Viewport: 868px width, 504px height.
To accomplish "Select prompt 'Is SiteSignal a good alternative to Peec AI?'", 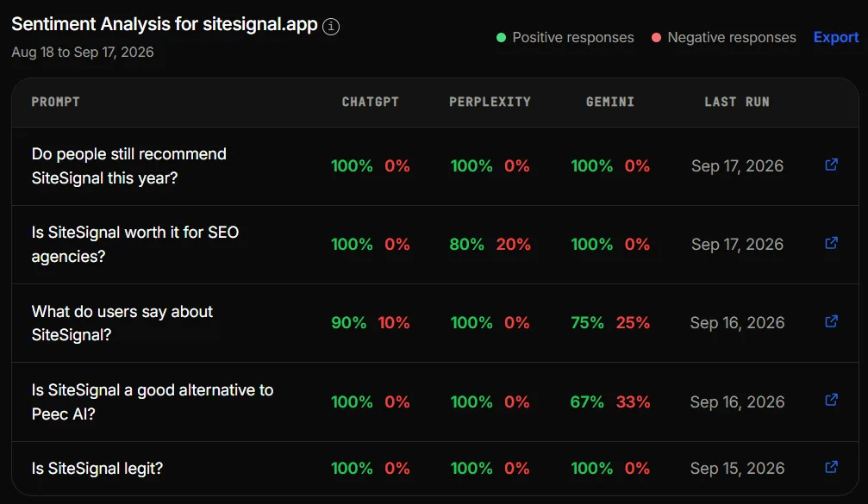I will (153, 401).
